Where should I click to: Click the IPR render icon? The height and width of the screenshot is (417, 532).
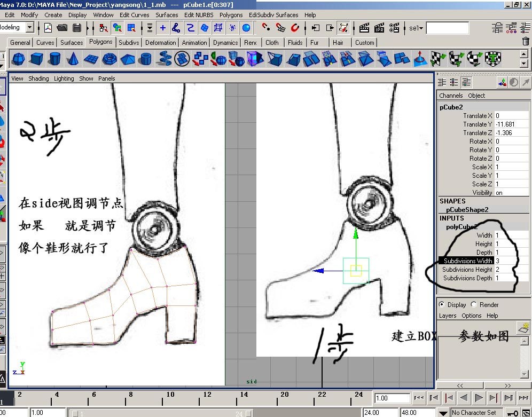click(x=379, y=27)
